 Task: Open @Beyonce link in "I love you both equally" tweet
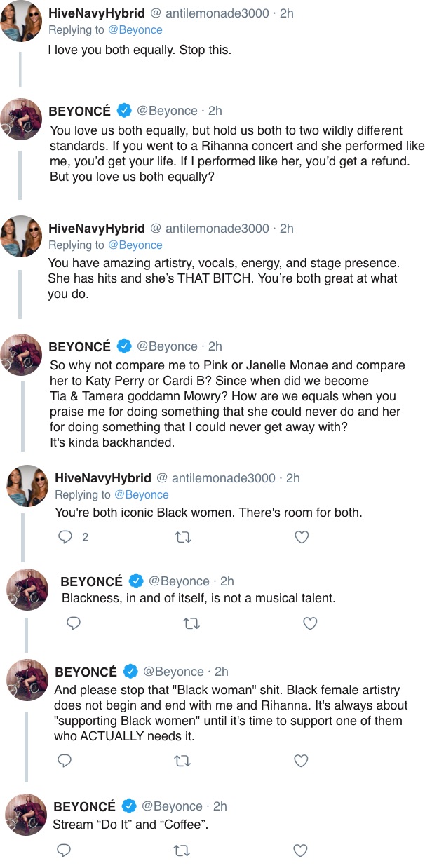click(x=135, y=30)
